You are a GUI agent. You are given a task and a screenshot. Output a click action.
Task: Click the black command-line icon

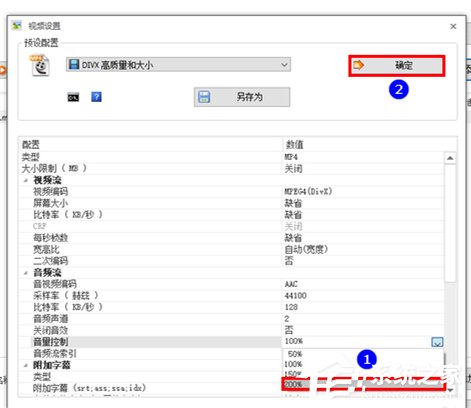pos(73,97)
